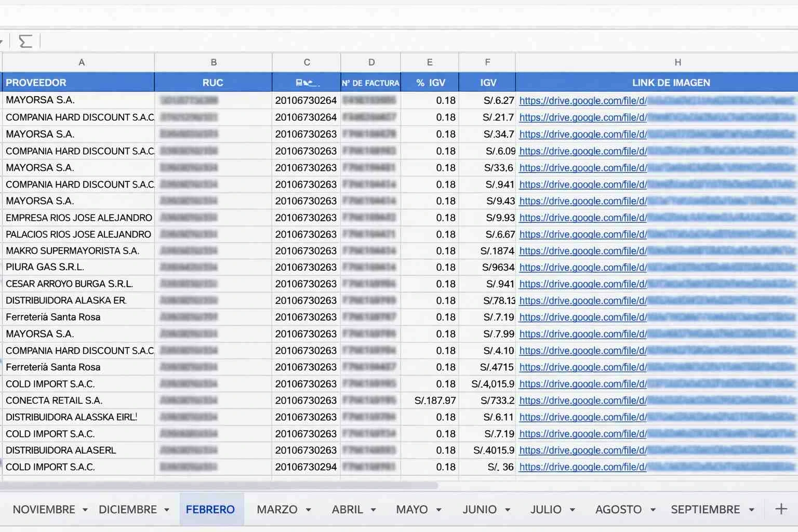This screenshot has height=532, width=798.
Task: Select the RUC column B header
Action: coord(214,62)
